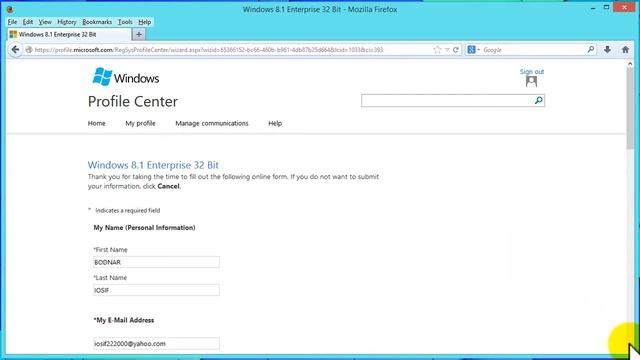Click the site identity globe icon
Screen dimensions: 640x360
29,50
